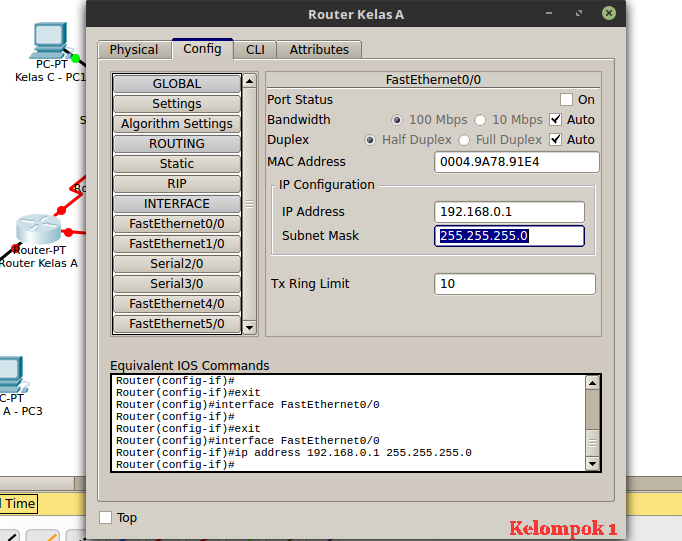The width and height of the screenshot is (682, 541).
Task: Enable Port Status On checkbox
Action: tap(566, 100)
